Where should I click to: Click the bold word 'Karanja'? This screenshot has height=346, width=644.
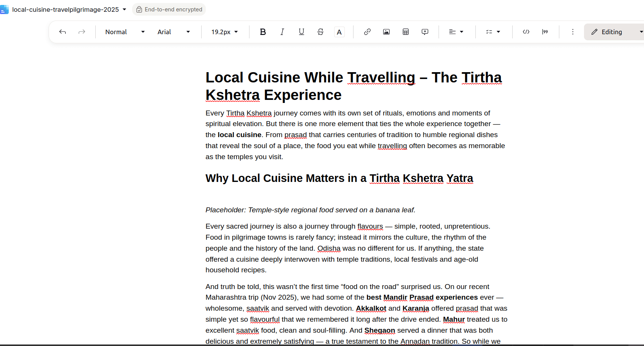pos(416,308)
